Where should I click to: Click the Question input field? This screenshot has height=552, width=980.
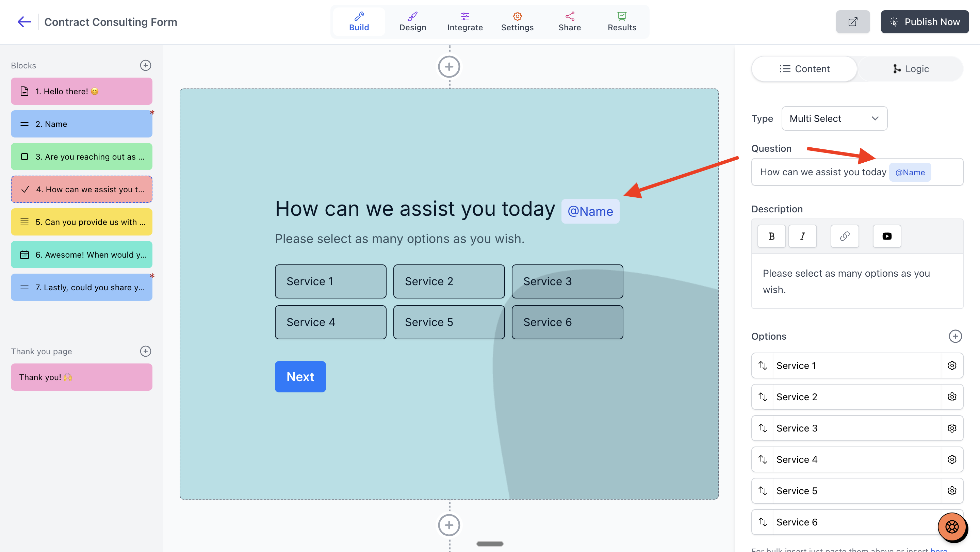pos(857,172)
